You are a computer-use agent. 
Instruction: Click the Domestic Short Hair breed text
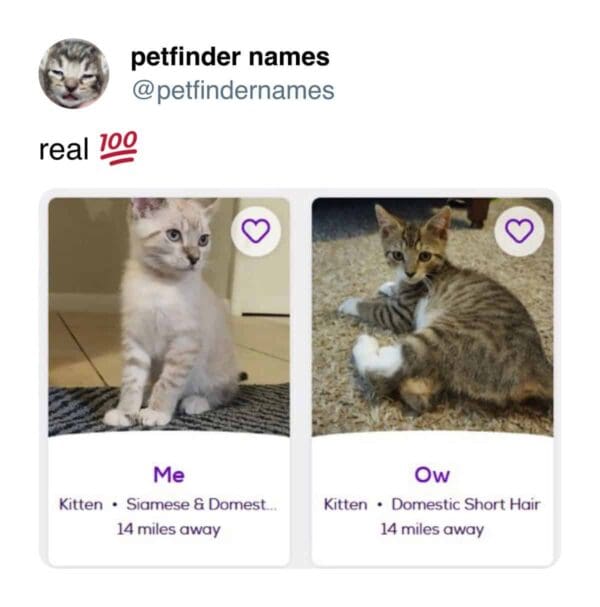(466, 504)
